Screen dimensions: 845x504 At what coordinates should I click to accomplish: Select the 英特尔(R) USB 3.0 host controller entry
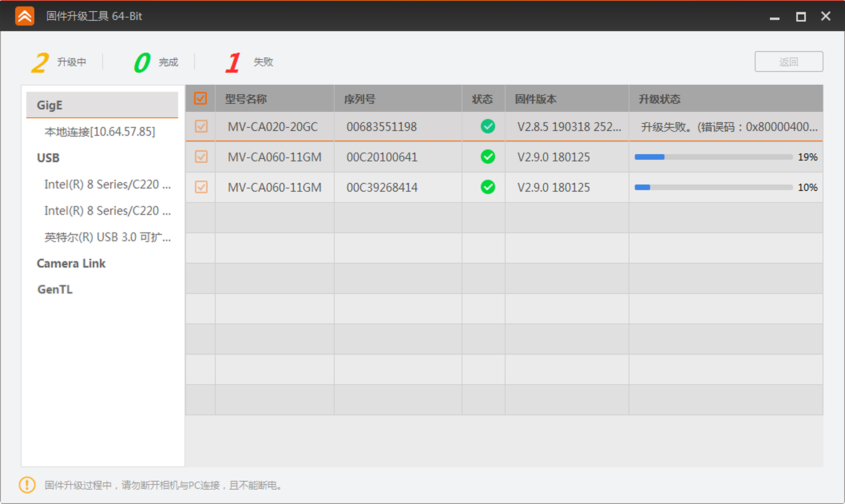coord(107,237)
